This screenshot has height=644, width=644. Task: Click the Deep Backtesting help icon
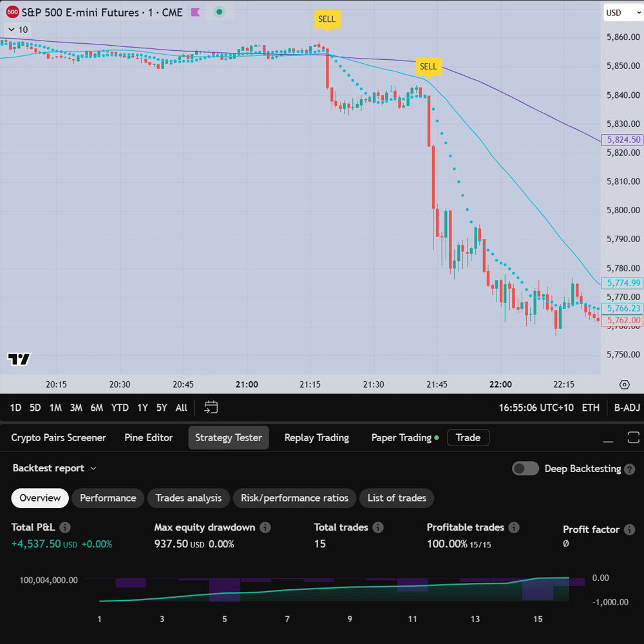[x=630, y=469]
